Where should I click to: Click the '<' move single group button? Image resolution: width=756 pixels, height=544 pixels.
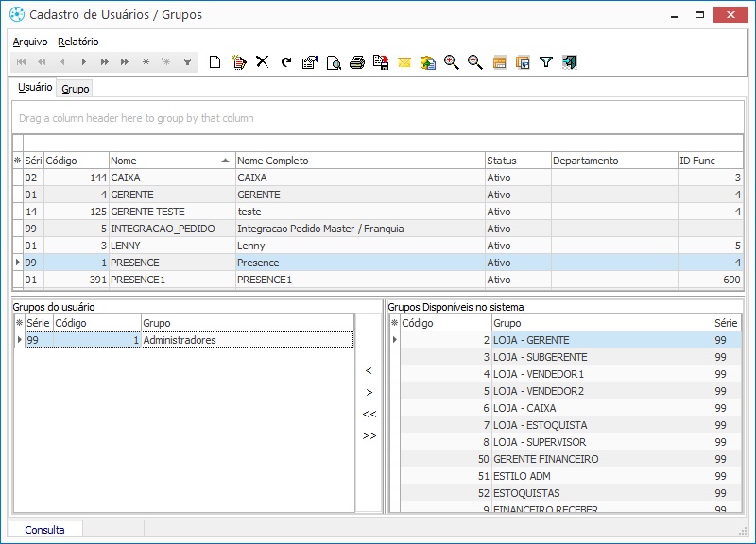click(369, 370)
